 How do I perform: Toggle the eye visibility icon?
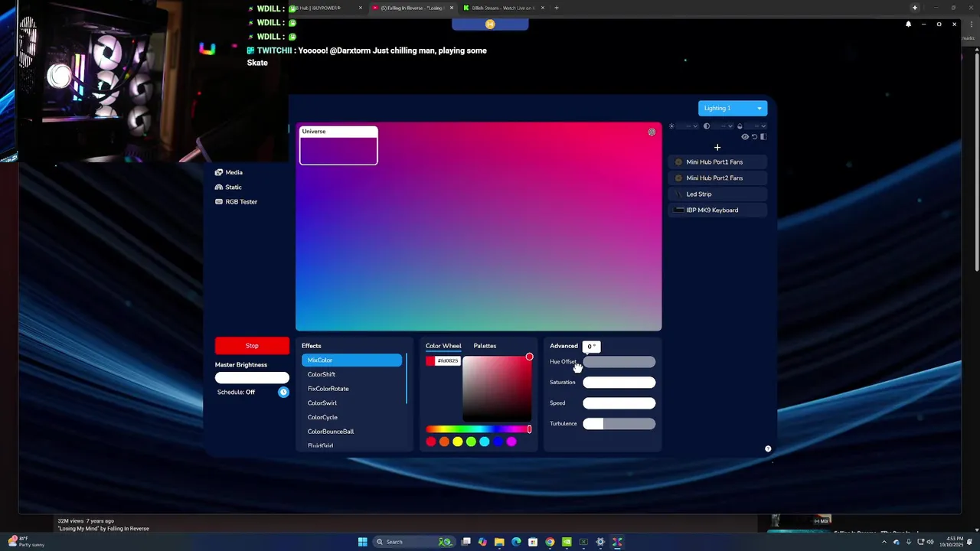pos(745,136)
